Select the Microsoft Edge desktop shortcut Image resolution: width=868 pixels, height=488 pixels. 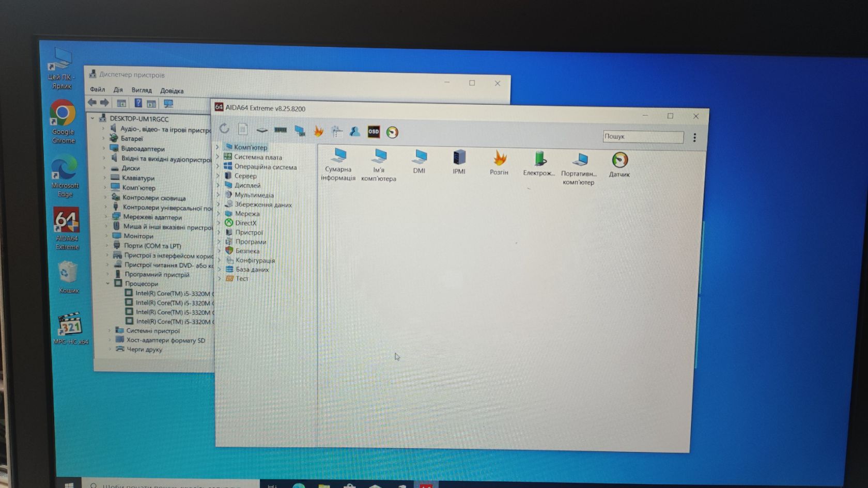pyautogui.click(x=65, y=176)
